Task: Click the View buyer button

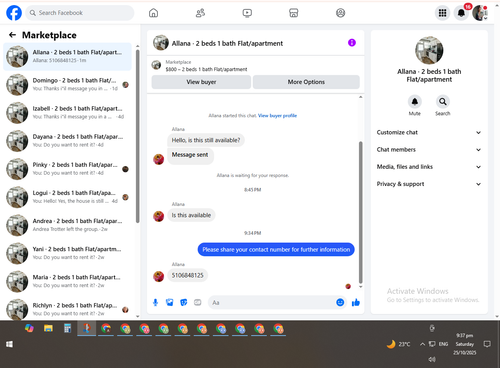Action: pos(201,82)
